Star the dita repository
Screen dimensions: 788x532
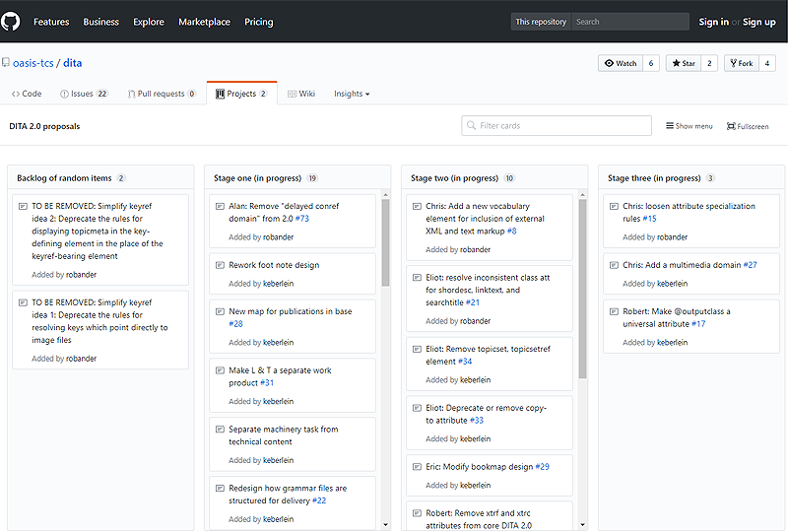[x=684, y=63]
